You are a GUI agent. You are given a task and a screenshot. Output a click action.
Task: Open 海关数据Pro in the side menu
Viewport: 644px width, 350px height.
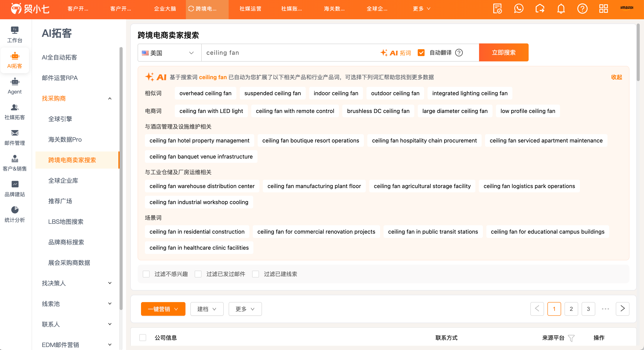point(65,139)
